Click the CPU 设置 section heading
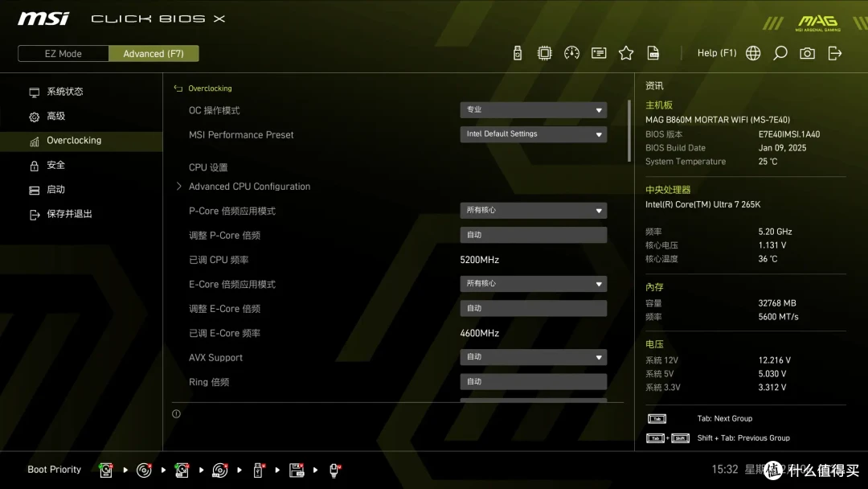Image resolution: width=868 pixels, height=489 pixels. coord(208,167)
